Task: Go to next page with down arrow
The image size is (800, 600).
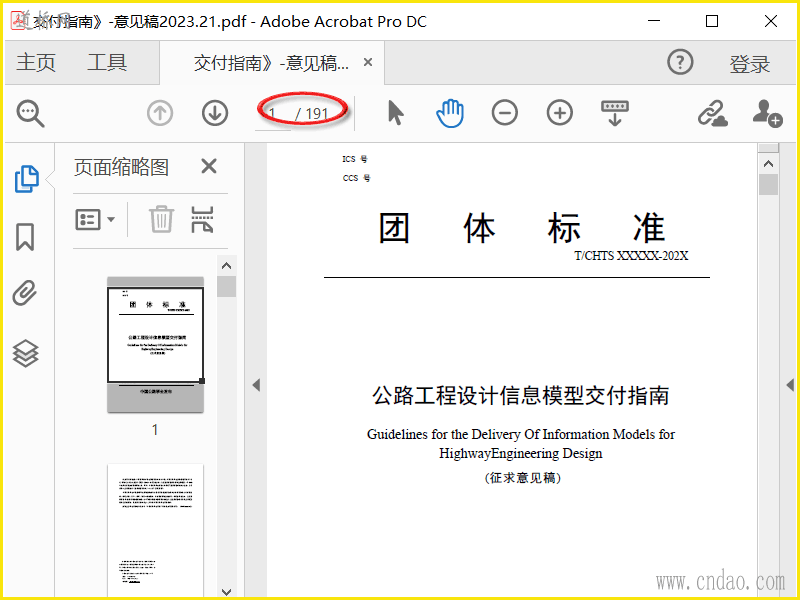Action: (215, 113)
